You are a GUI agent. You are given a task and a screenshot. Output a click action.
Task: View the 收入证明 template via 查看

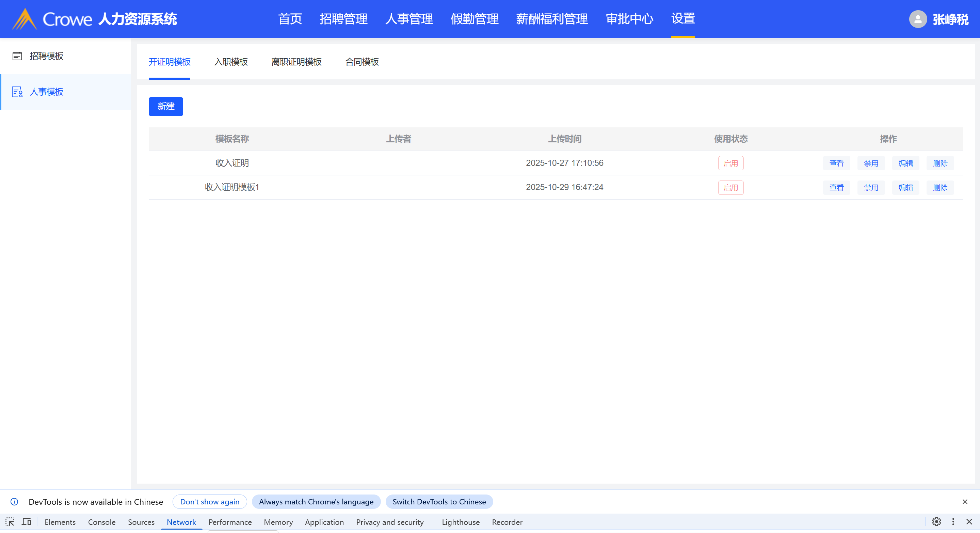(836, 163)
